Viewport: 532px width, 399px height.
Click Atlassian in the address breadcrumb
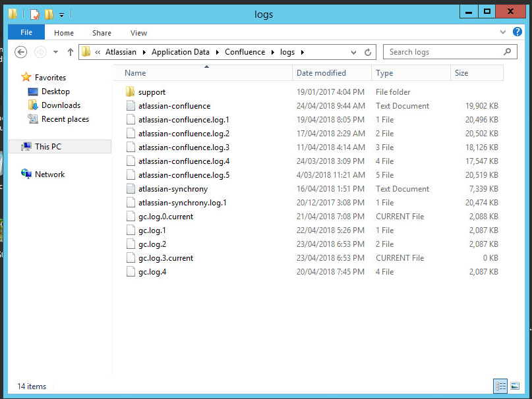click(121, 52)
